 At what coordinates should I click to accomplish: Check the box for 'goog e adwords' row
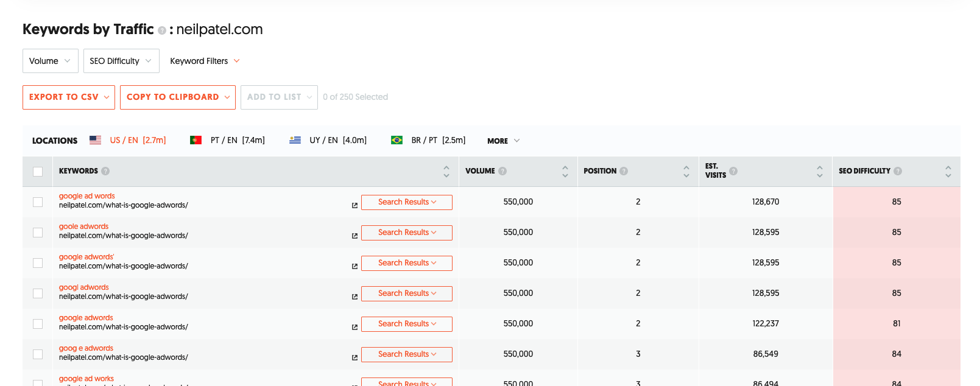pos(38,354)
